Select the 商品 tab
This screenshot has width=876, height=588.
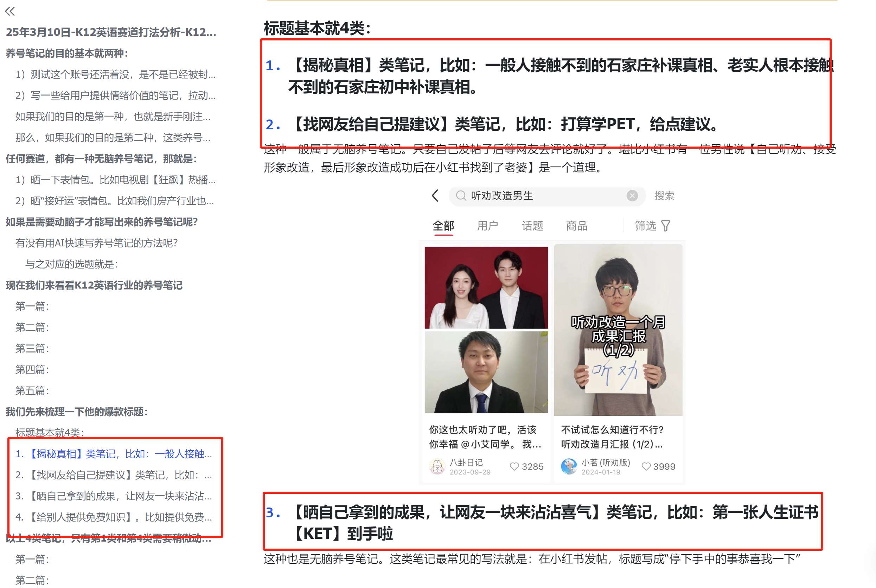tap(577, 226)
